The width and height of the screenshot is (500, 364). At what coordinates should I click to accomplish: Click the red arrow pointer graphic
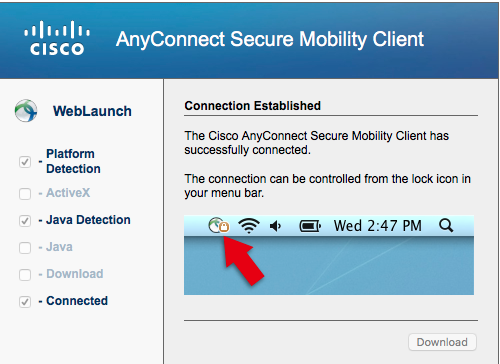[243, 260]
